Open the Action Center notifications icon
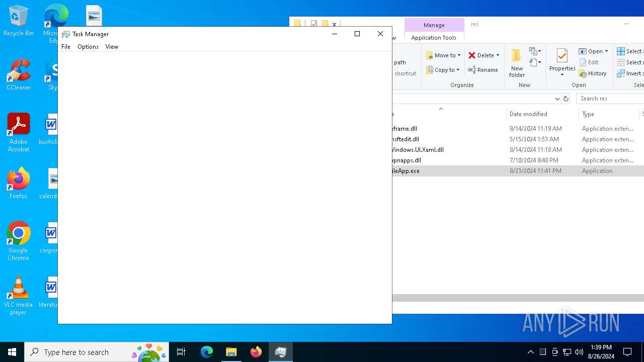This screenshot has width=644, height=362. [x=627, y=352]
